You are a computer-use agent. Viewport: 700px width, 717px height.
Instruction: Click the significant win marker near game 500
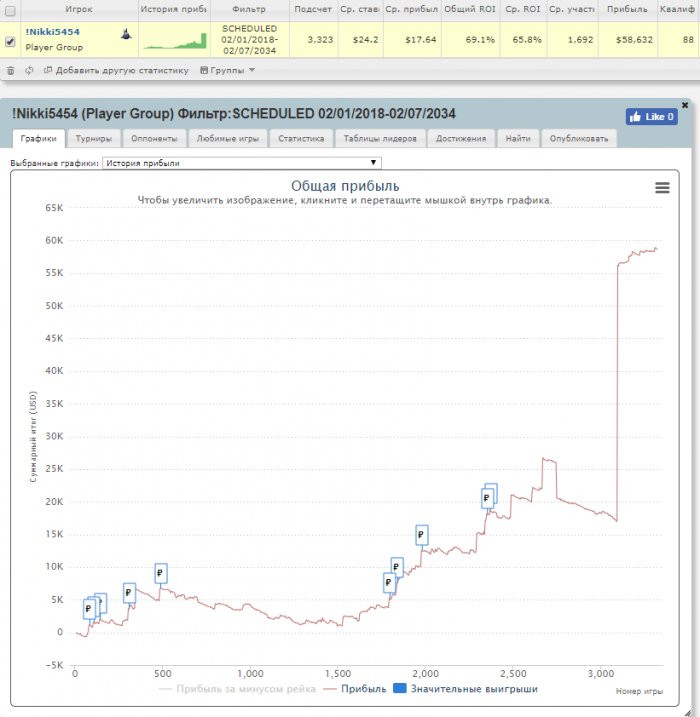[161, 573]
